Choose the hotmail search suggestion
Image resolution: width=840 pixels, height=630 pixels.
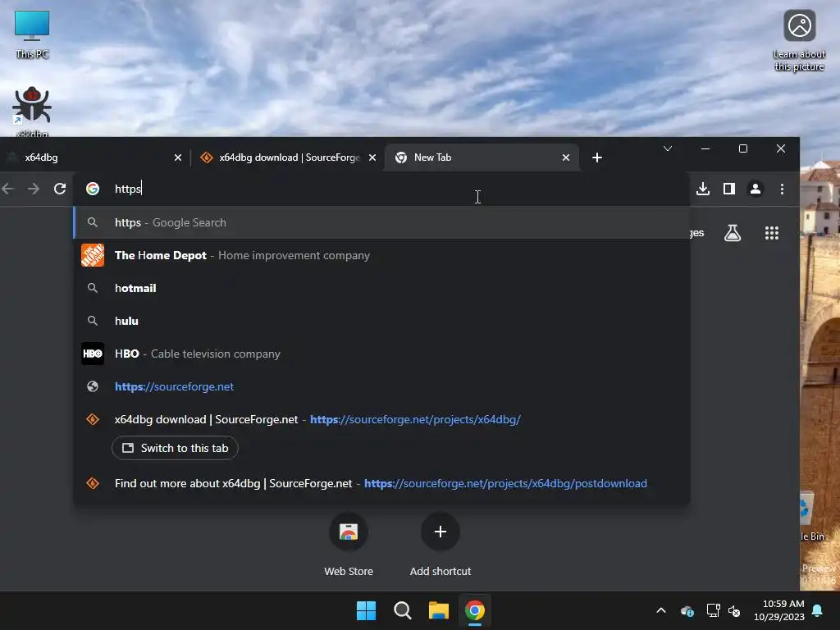(x=381, y=288)
